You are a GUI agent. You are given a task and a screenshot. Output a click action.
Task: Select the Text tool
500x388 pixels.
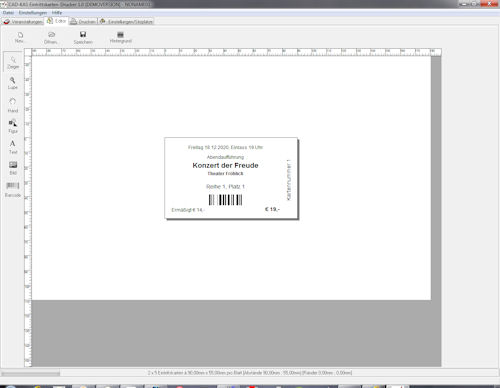[13, 147]
